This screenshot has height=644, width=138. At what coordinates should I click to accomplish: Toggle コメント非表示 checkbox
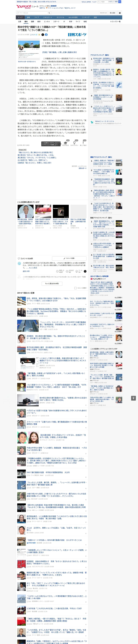(x=75, y=288)
